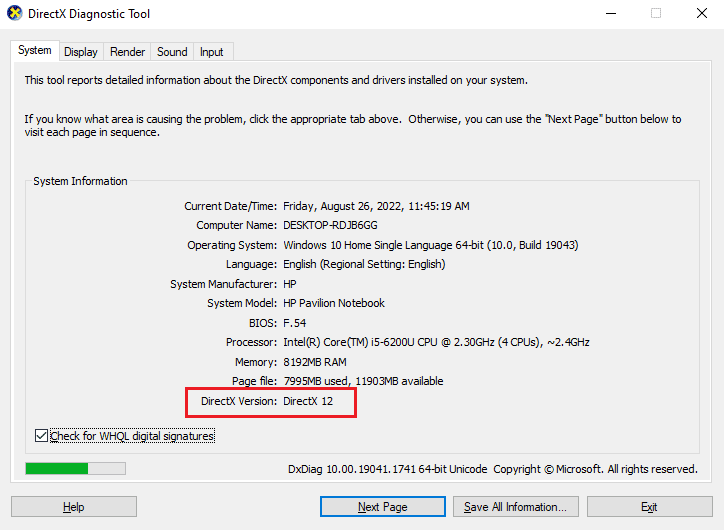Click System Model HP Pavilion Notebook
This screenshot has height=530, width=724.
334,303
